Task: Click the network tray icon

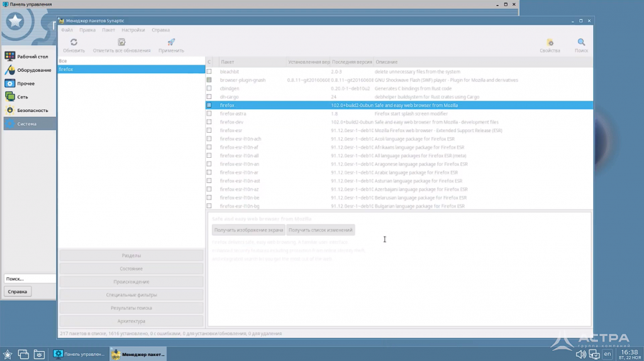Action: pyautogui.click(x=594, y=354)
